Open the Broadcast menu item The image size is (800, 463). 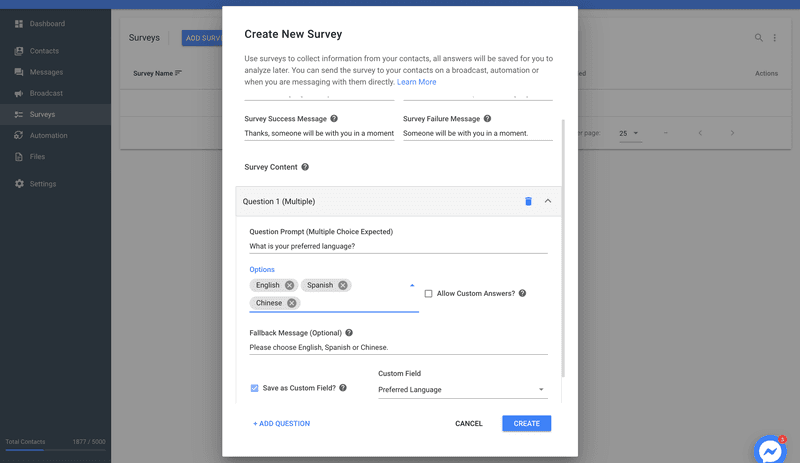pos(55,93)
